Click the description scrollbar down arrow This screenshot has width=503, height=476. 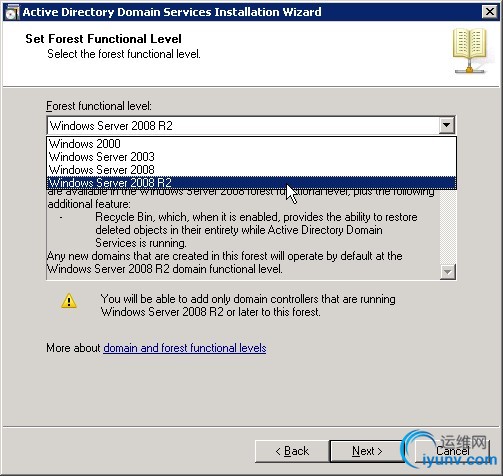447,272
